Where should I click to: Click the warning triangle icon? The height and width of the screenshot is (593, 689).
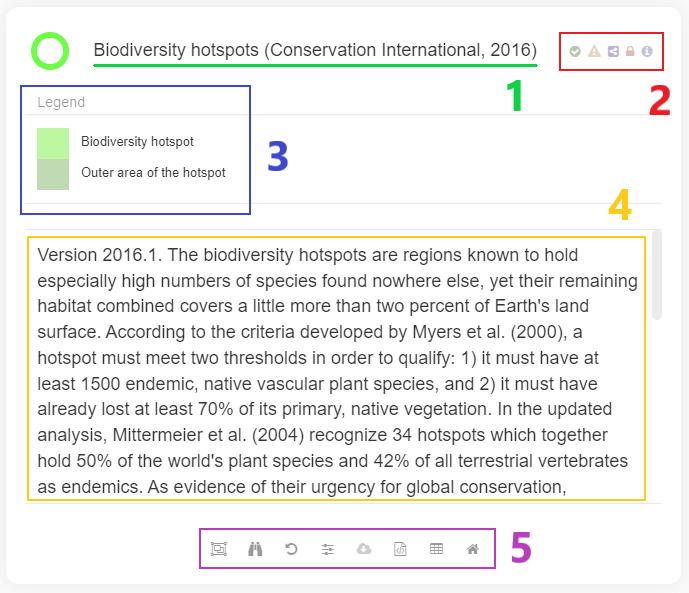[x=593, y=51]
